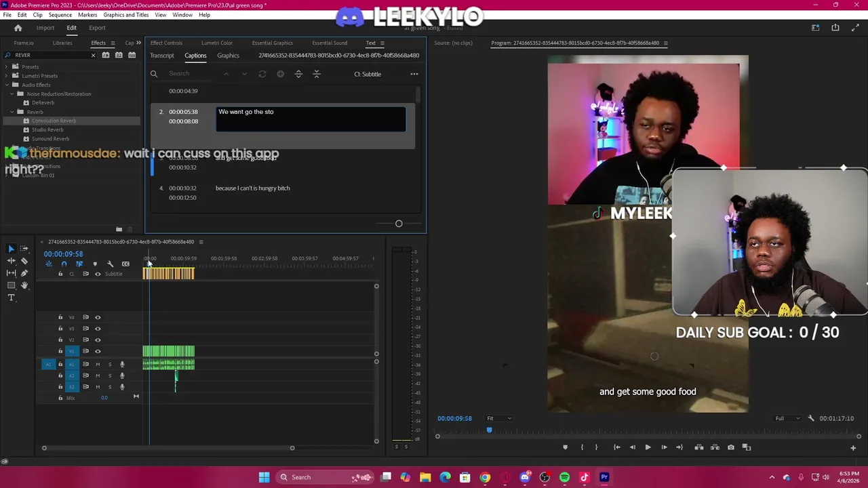Image resolution: width=868 pixels, height=488 pixels.
Task: Hide the V1 track with eye
Action: tap(98, 351)
